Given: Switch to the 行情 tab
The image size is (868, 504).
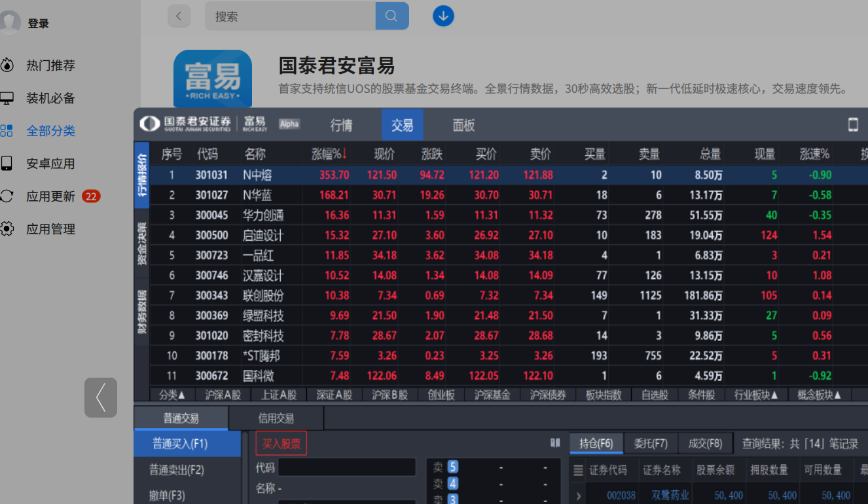Looking at the screenshot, I should (x=342, y=125).
